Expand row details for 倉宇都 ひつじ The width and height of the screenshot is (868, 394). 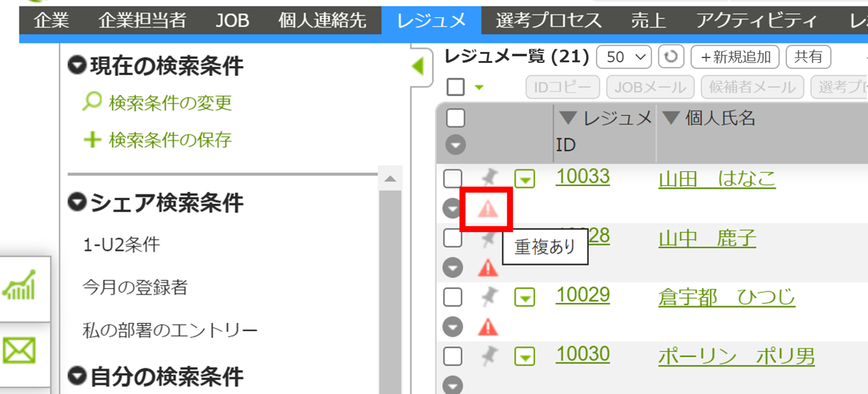pos(453,327)
